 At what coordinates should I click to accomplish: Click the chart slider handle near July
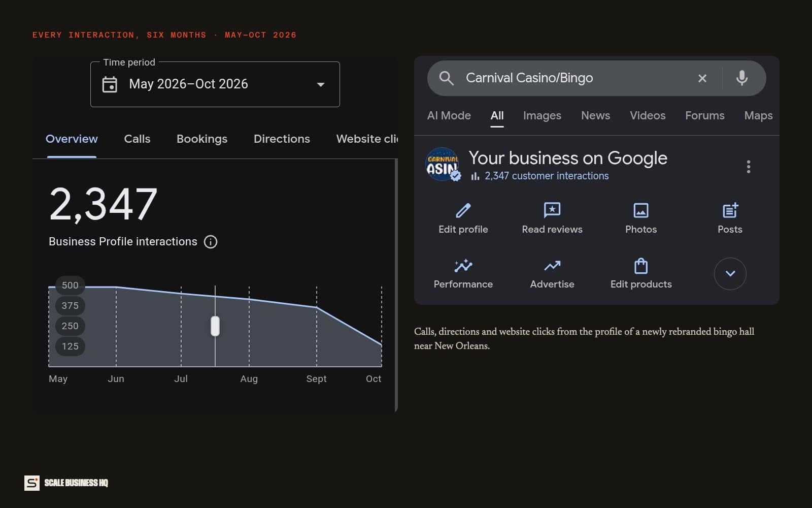tap(215, 326)
